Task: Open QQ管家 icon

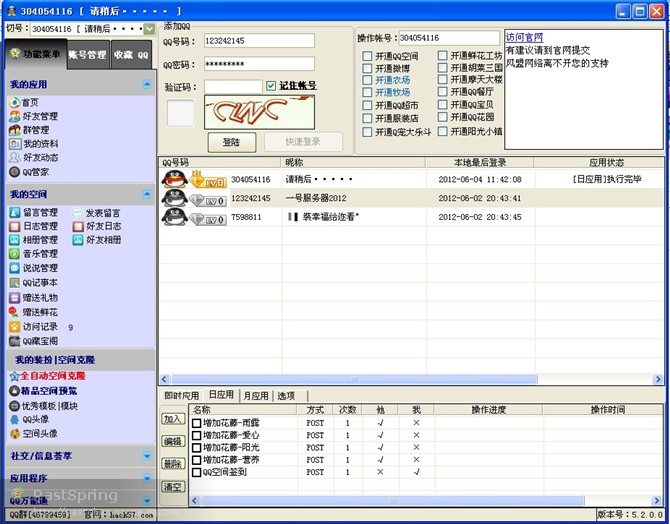Action: (15, 172)
